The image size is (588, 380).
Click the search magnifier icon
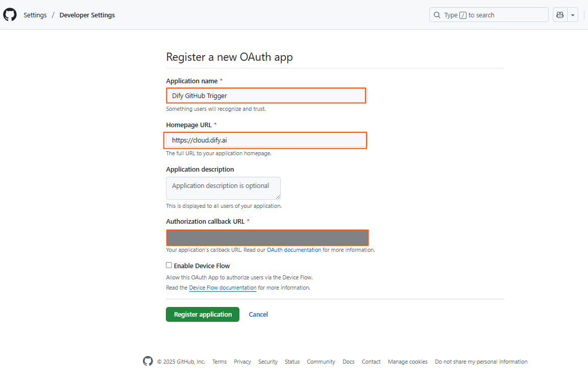(437, 15)
